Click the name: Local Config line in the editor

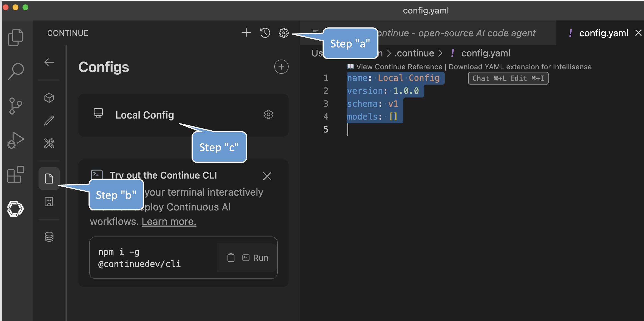coord(393,78)
